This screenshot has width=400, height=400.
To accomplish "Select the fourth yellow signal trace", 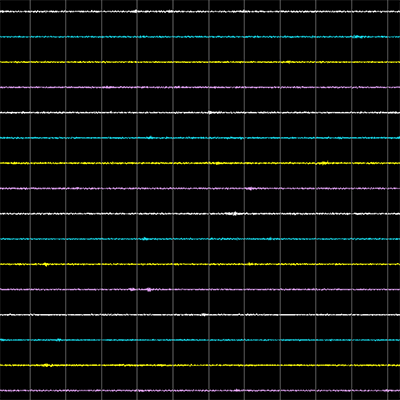I will coord(200,365).
